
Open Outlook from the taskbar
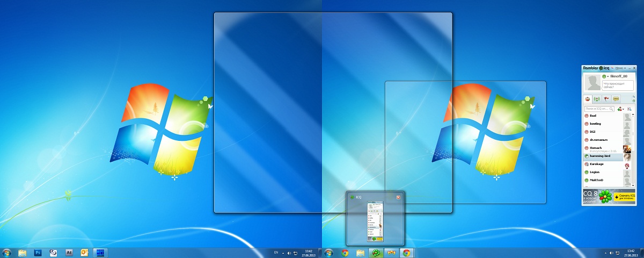(84, 252)
